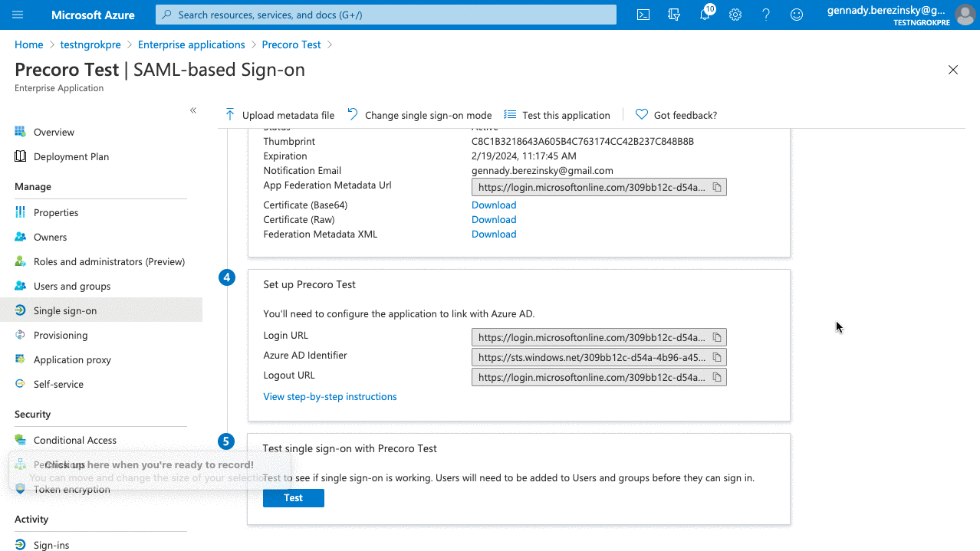Select notification email gennady.berezinsky@gmail.com
The width and height of the screenshot is (980, 551).
tap(542, 170)
